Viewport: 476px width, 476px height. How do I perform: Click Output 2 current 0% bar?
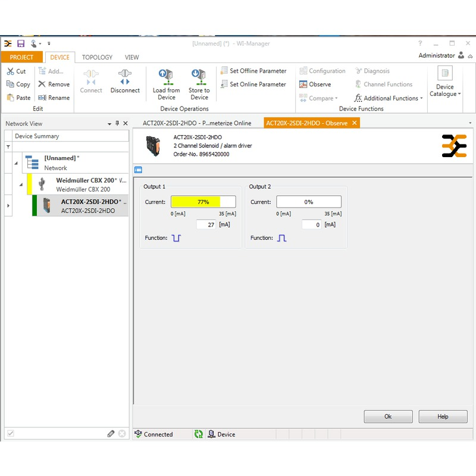point(309,202)
